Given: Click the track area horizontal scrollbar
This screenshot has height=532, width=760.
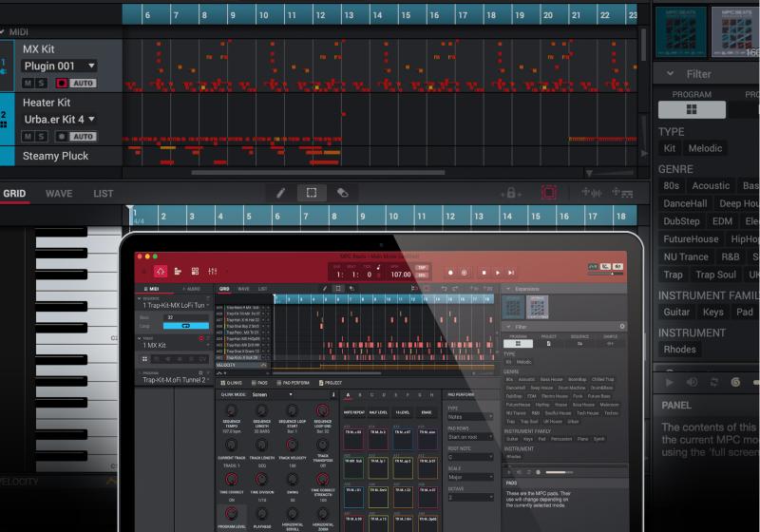Looking at the screenshot, I should (x=318, y=173).
